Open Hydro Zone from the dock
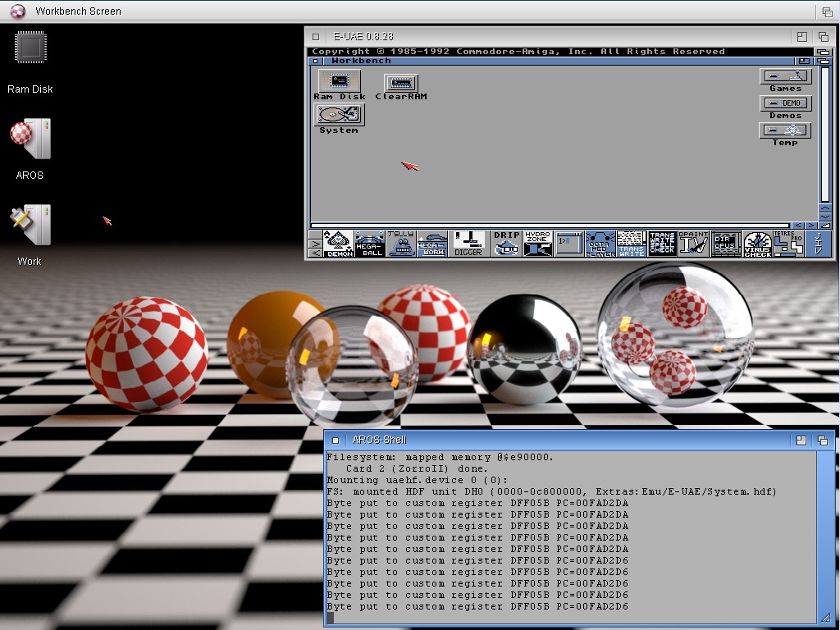 click(538, 244)
